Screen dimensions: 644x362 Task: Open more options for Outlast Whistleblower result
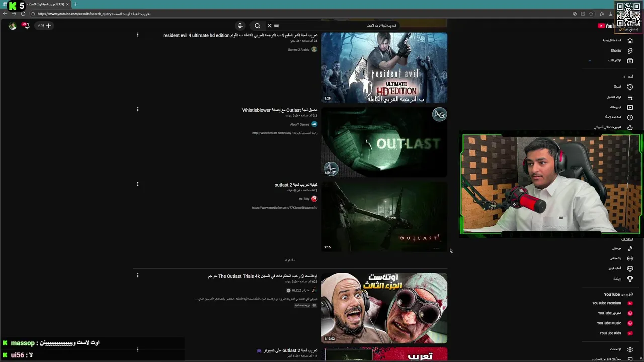[137, 109]
